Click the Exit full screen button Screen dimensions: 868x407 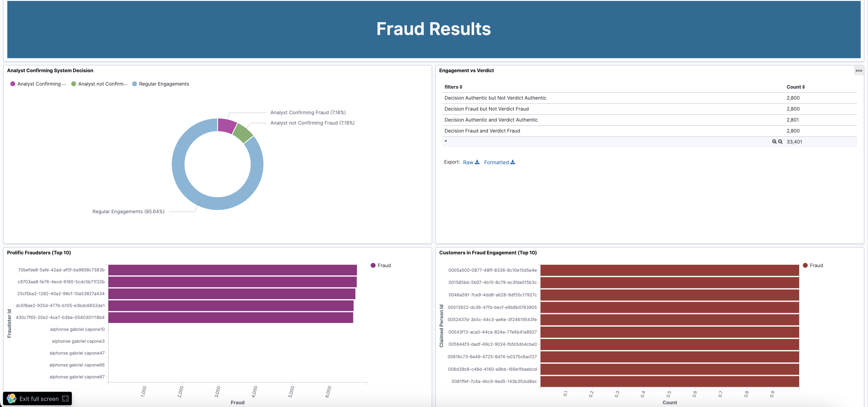click(x=37, y=398)
